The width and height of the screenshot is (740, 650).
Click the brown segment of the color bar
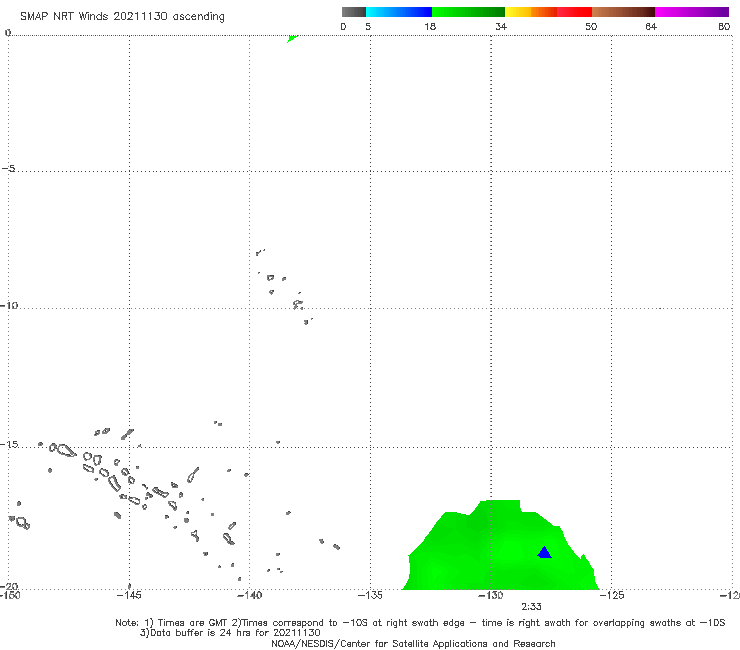click(623, 12)
